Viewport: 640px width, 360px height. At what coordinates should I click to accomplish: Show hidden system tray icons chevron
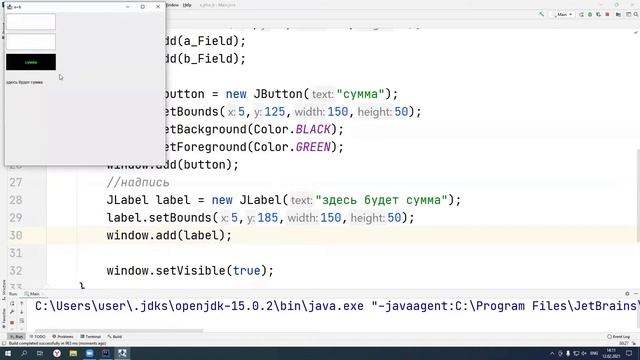click(x=552, y=353)
